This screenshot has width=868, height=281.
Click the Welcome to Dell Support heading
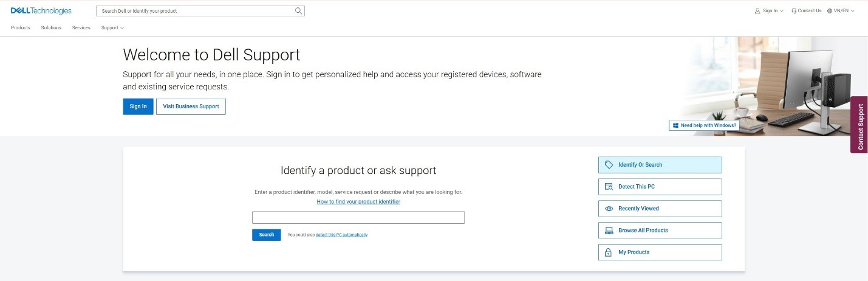(211, 55)
